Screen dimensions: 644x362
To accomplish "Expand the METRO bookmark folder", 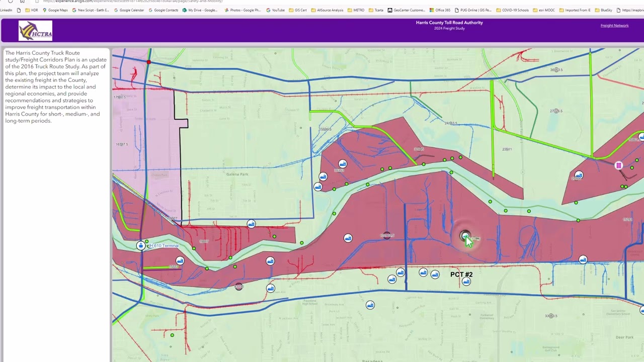I will click(x=356, y=10).
